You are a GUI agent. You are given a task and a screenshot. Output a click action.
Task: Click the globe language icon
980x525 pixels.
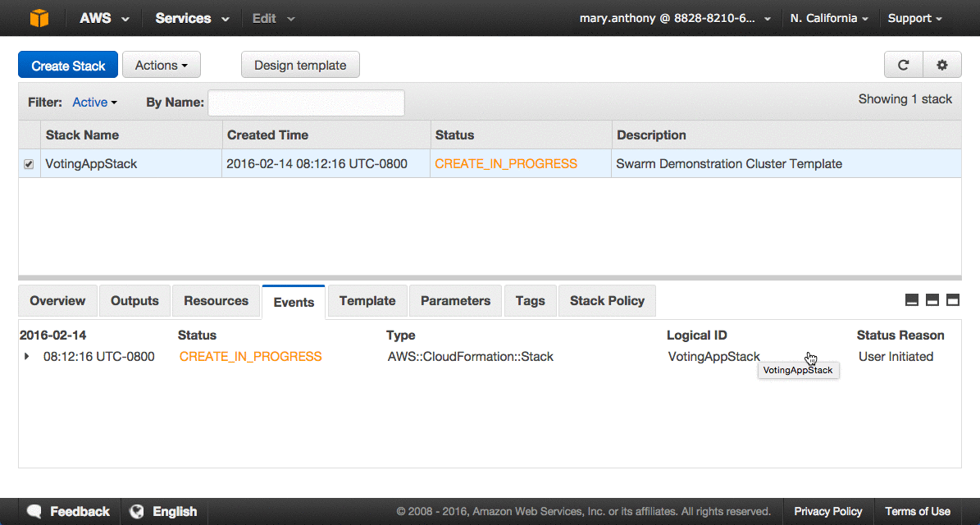[137, 511]
